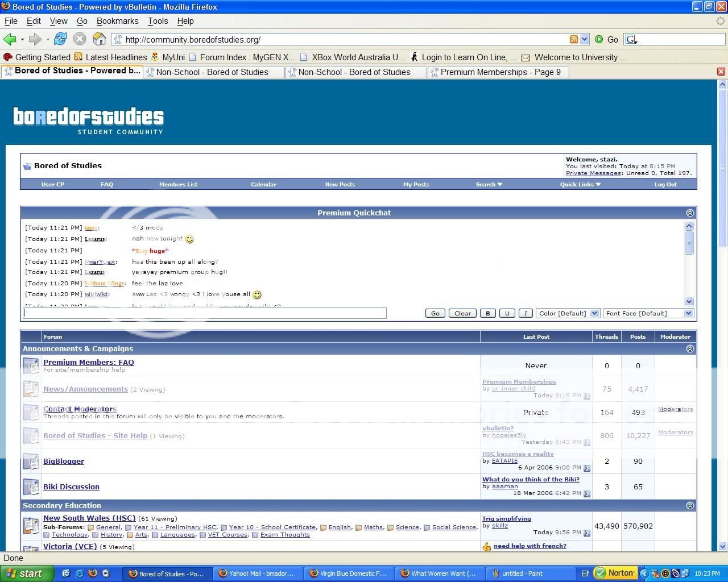This screenshot has height=582, width=728.
Task: Open Premium Members: FAQ forum
Action: tap(89, 362)
